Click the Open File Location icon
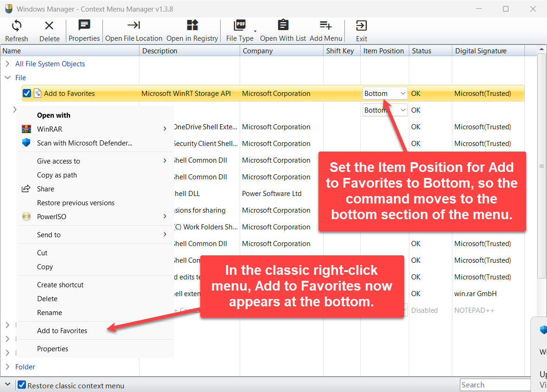547x392 pixels. [x=134, y=25]
